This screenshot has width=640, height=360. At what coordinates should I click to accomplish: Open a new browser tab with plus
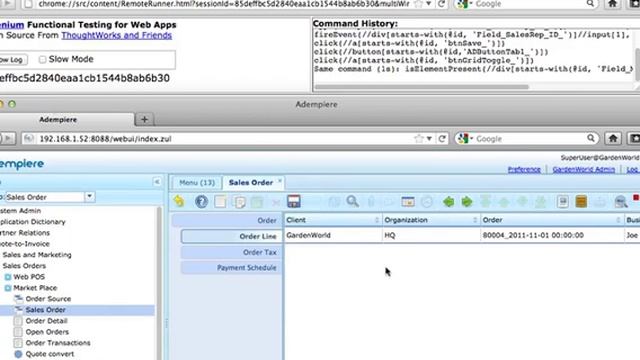click(x=144, y=119)
